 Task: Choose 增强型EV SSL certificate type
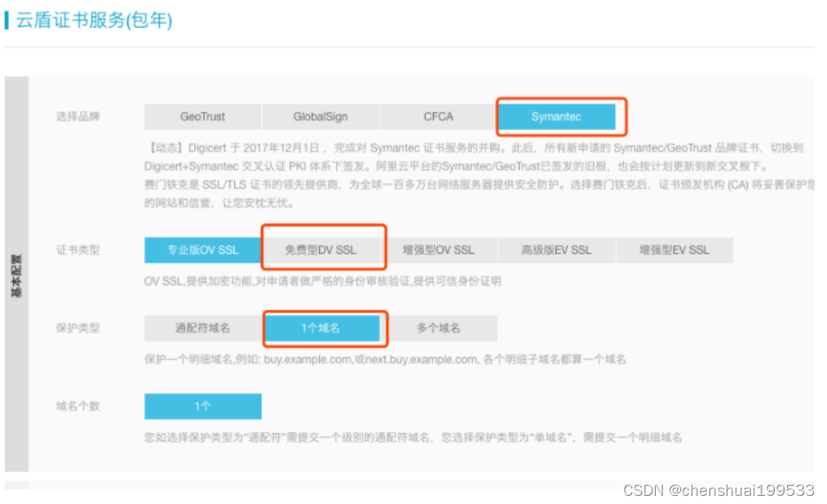674,250
